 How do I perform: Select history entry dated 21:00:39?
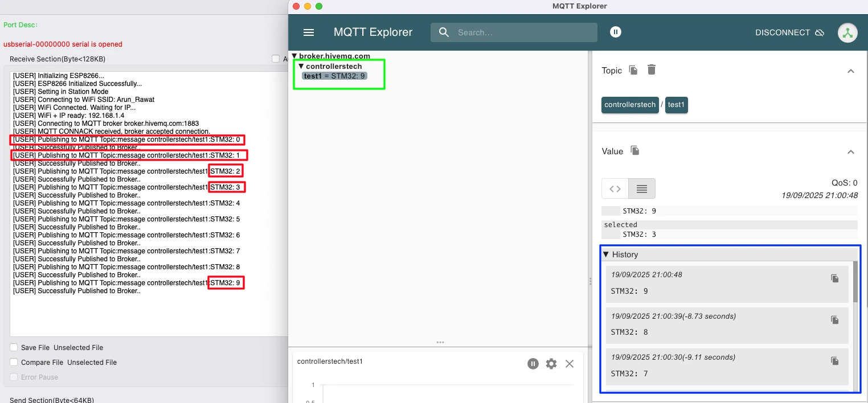[x=727, y=325]
